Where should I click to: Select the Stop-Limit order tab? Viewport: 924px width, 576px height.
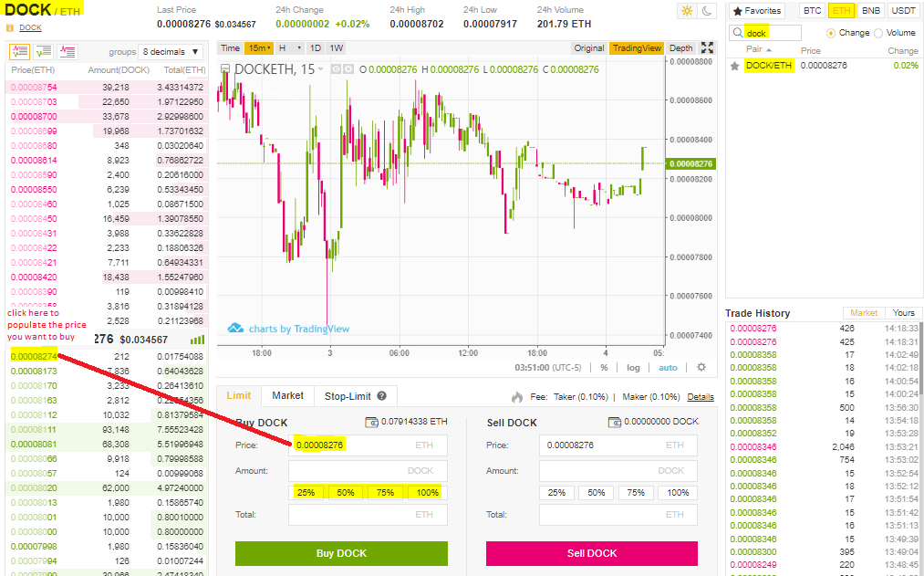point(356,396)
